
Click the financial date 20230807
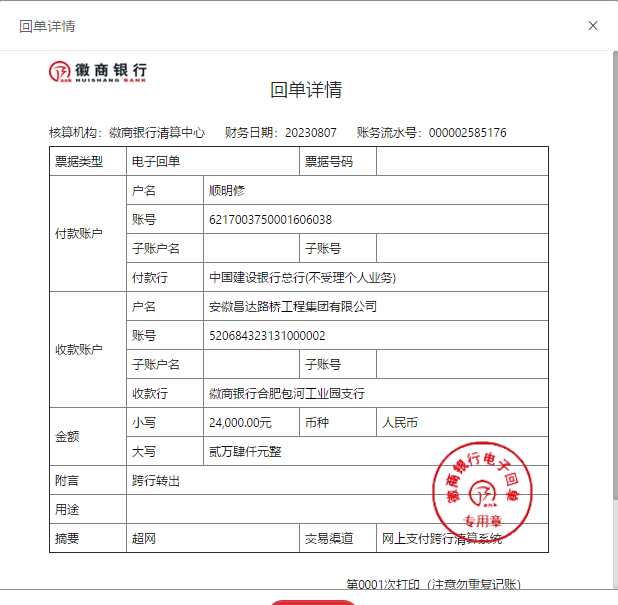tap(311, 132)
